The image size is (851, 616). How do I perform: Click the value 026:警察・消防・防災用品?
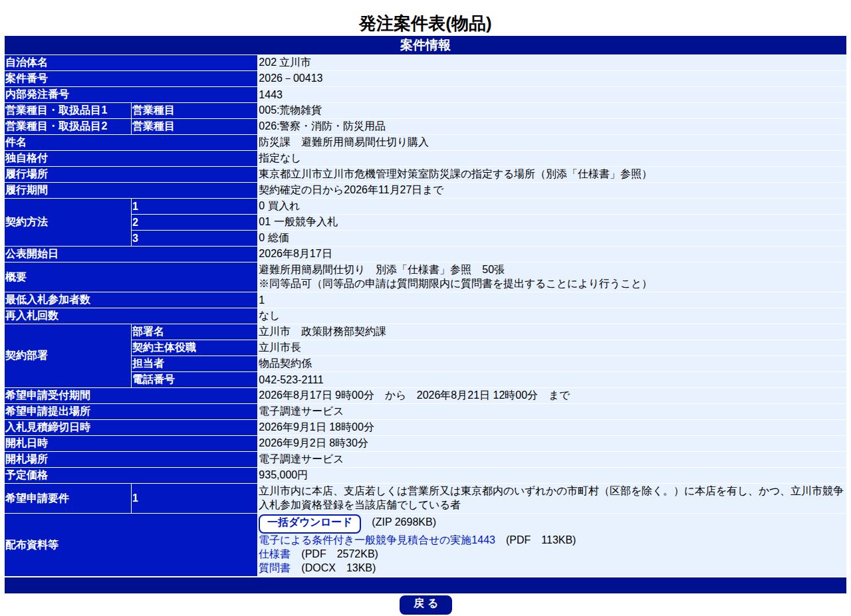(322, 126)
